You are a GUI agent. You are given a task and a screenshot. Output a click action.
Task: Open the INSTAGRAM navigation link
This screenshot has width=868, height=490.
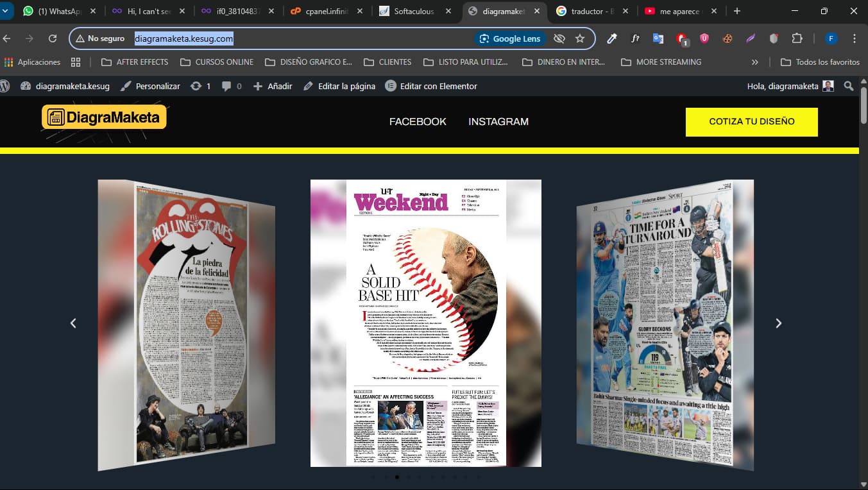(x=498, y=122)
